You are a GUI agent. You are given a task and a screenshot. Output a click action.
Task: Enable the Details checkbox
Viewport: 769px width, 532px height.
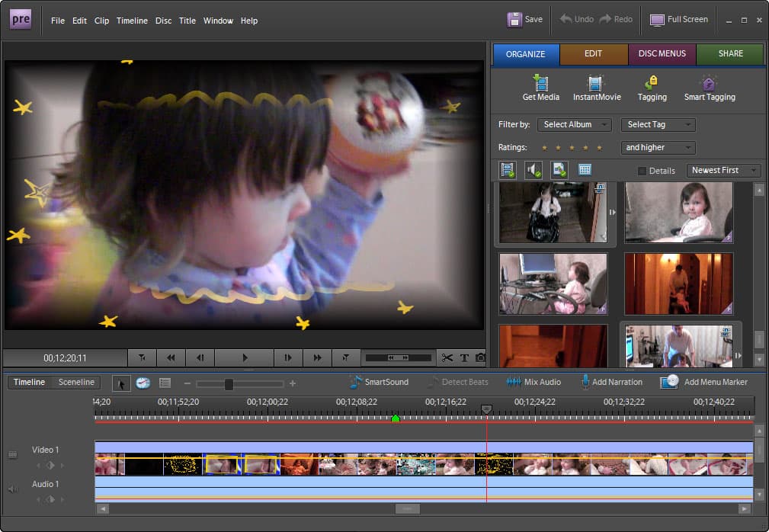(x=642, y=171)
